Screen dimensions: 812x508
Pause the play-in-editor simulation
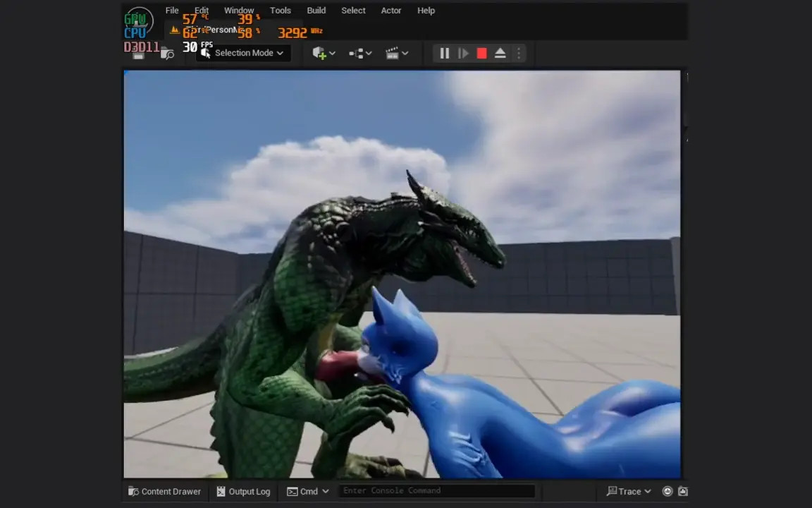pos(444,53)
